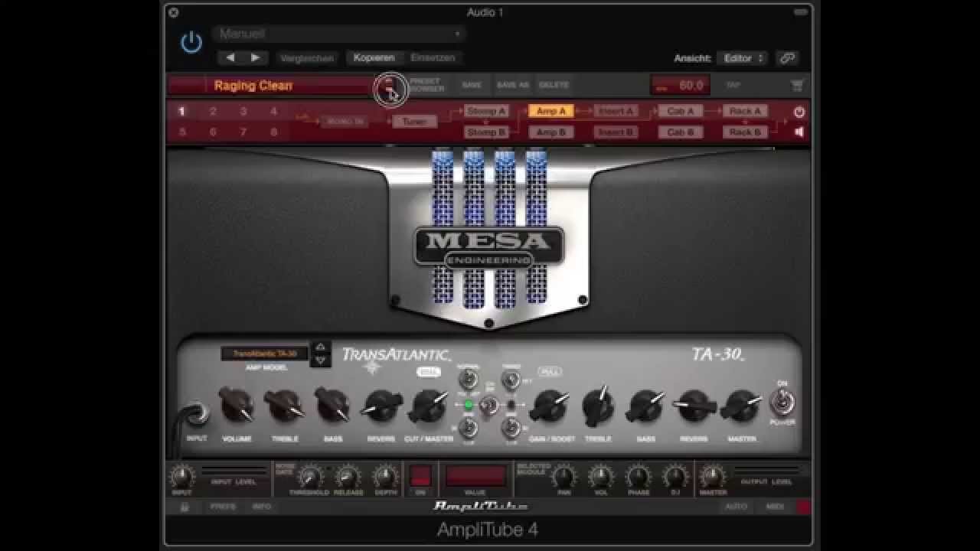The height and width of the screenshot is (551, 980).
Task: Click the Kopieren button
Action: coord(374,57)
